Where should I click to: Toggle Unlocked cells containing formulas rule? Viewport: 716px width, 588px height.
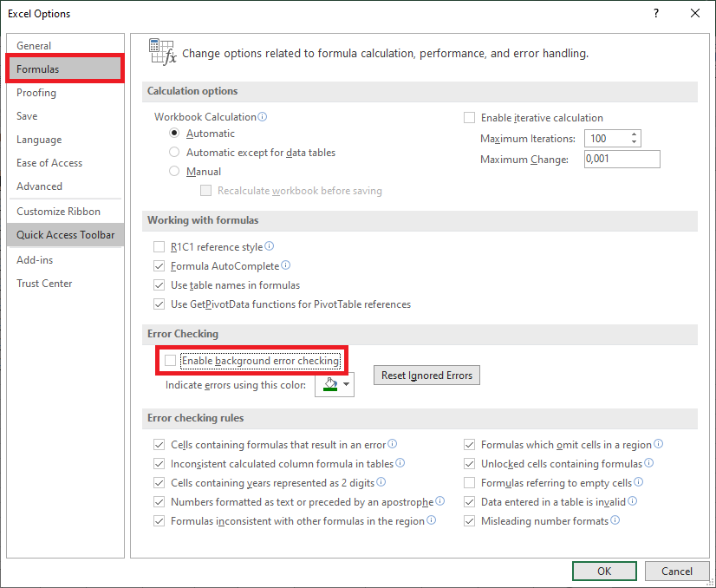point(470,464)
